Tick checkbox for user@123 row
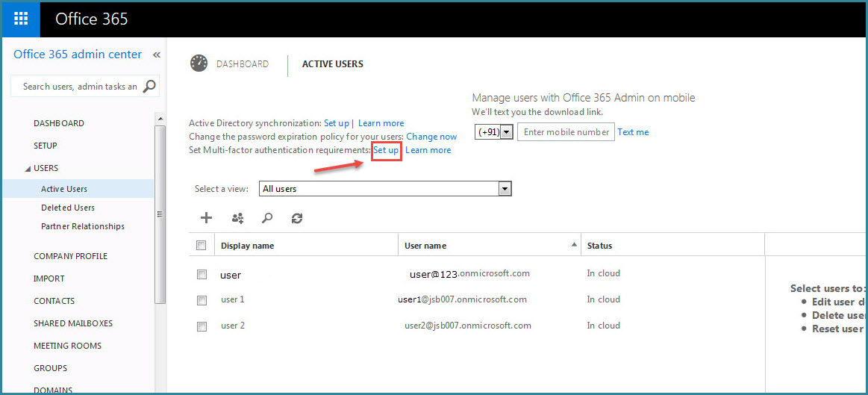Screen dimensions: 868x395 (202, 274)
